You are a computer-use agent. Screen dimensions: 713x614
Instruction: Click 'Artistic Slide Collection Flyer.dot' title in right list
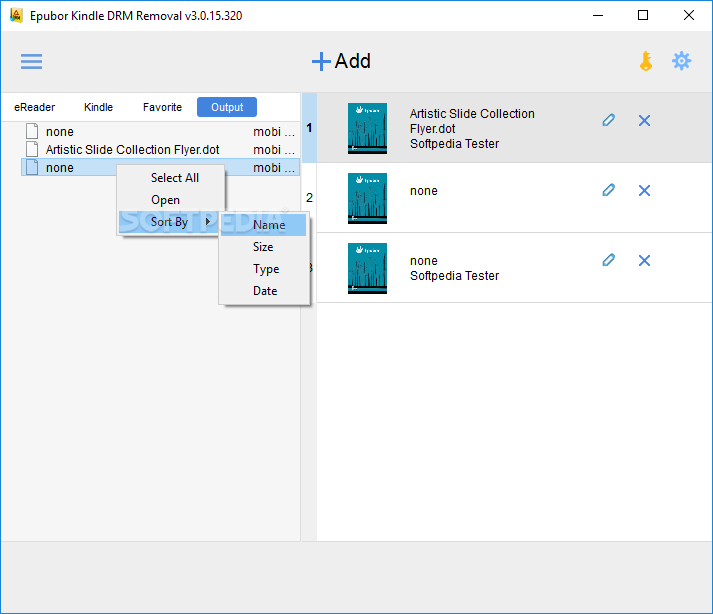point(472,121)
